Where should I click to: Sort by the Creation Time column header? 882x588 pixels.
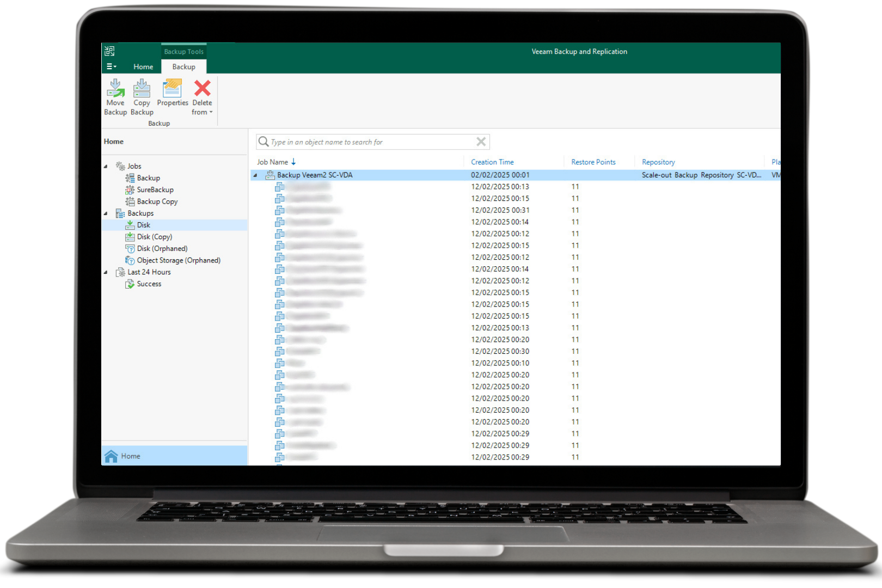[x=492, y=162]
